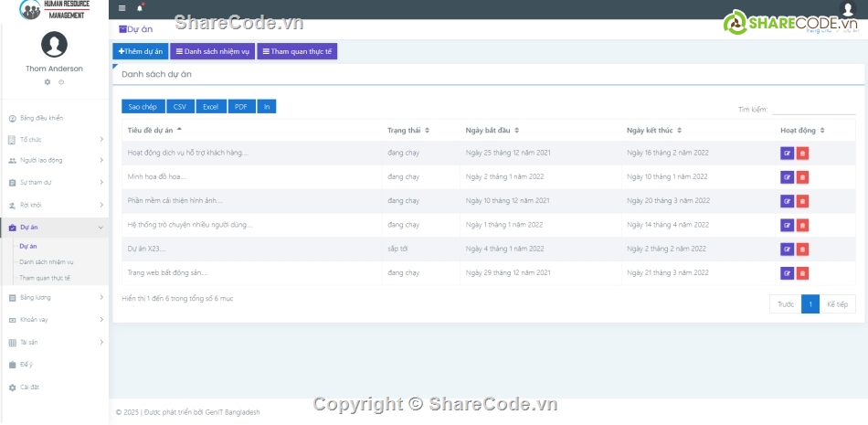This screenshot has height=425, width=868.
Task: Click the Sao chép export button
Action: point(143,106)
